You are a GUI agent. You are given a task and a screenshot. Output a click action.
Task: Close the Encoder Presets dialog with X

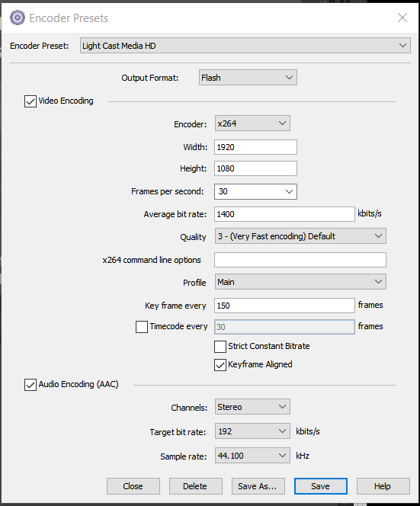click(x=402, y=18)
